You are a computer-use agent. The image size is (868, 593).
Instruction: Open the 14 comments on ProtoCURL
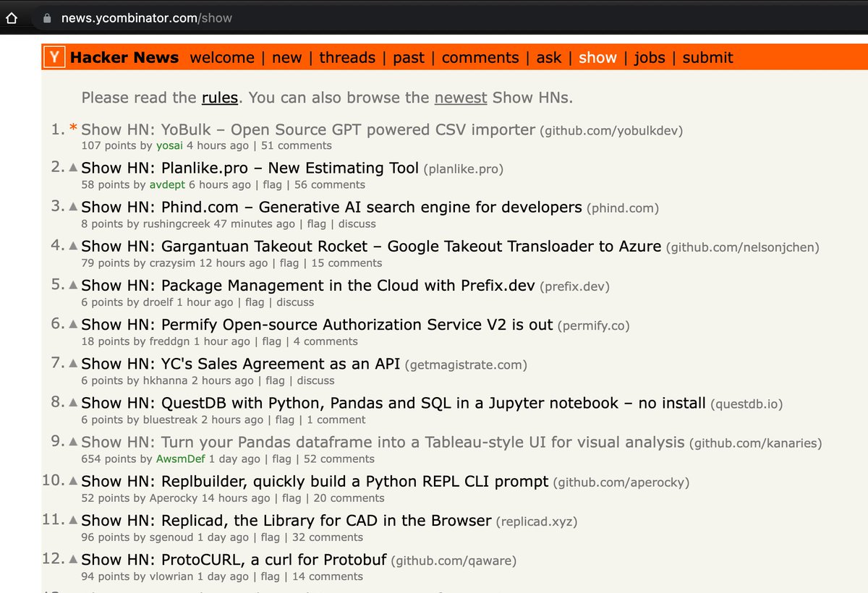(x=327, y=576)
